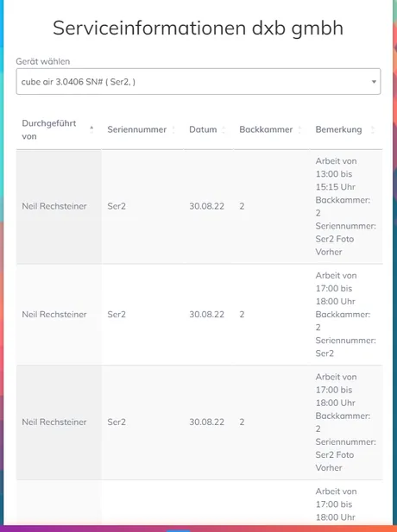Click the Datum column header text
397x532 pixels.
click(203, 129)
